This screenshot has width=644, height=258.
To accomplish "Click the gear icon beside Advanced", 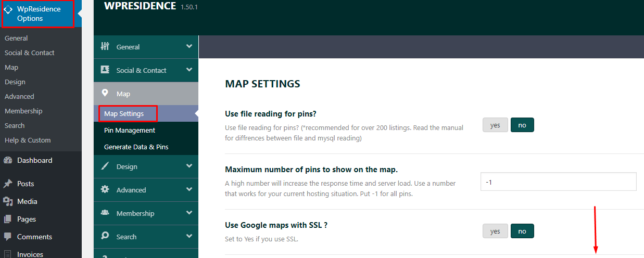I will point(105,189).
